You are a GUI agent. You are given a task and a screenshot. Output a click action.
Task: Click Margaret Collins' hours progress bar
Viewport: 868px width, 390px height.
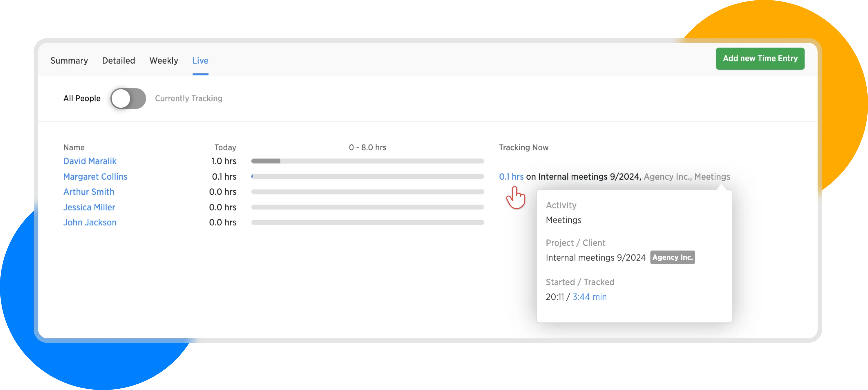(367, 177)
